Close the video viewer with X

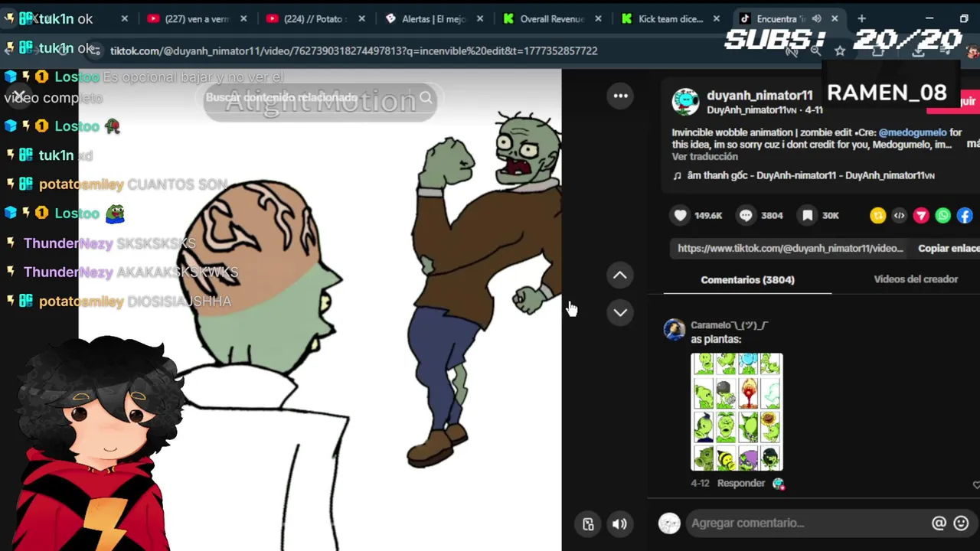[x=19, y=96]
